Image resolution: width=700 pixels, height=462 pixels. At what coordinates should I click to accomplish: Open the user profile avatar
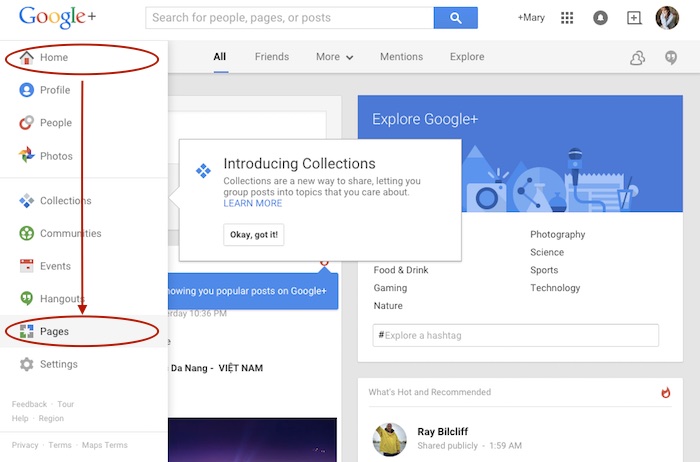(x=667, y=18)
